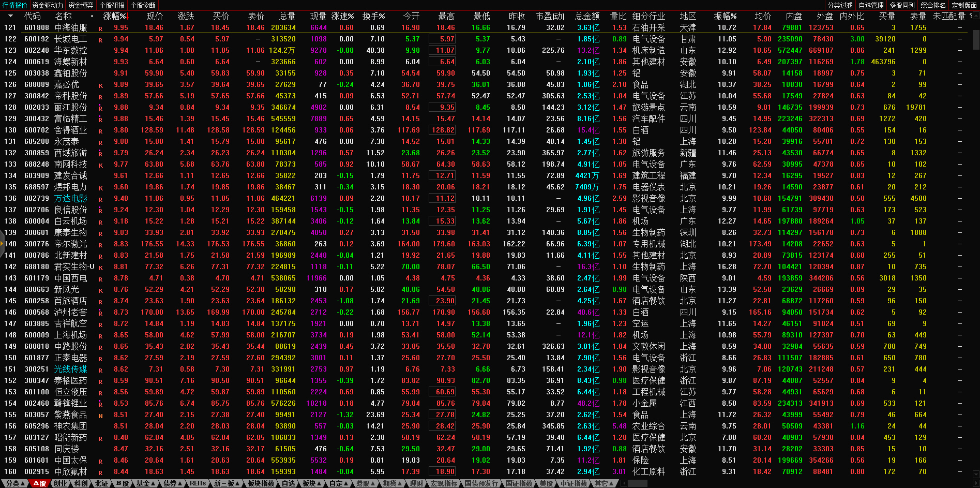Expand the 分类 dropdown tab at bottom
This screenshot has width=980, height=488.
click(x=16, y=483)
